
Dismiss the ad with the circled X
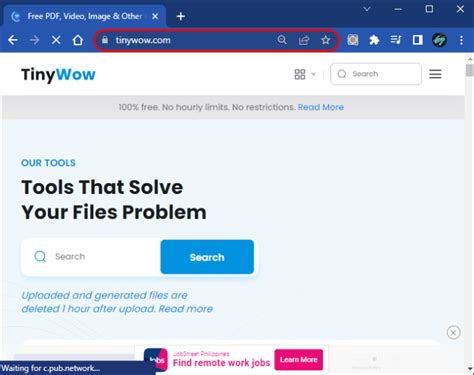coord(453,332)
